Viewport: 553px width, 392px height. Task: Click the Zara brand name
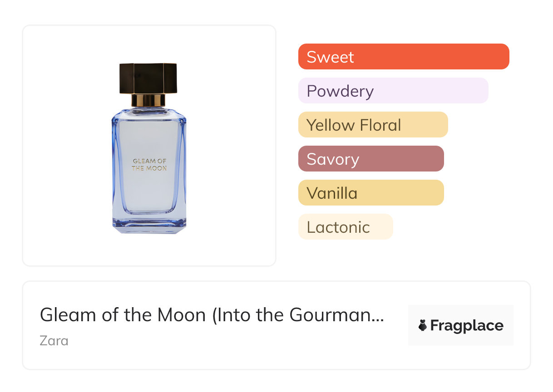point(54,340)
